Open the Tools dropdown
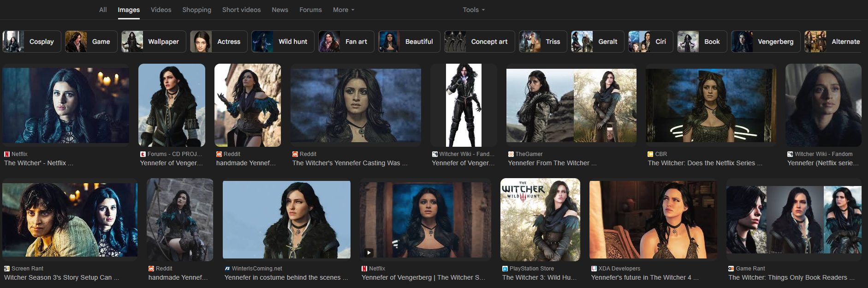868x288 pixels. pyautogui.click(x=474, y=10)
